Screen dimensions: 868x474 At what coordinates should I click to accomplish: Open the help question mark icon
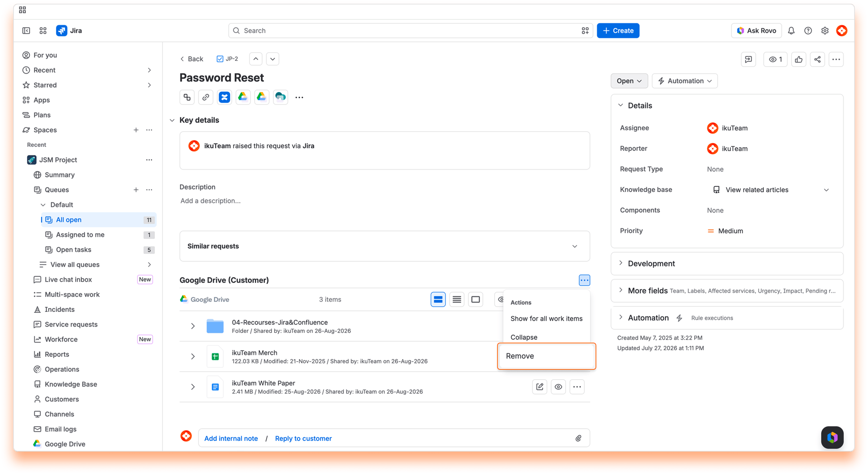[x=808, y=31]
